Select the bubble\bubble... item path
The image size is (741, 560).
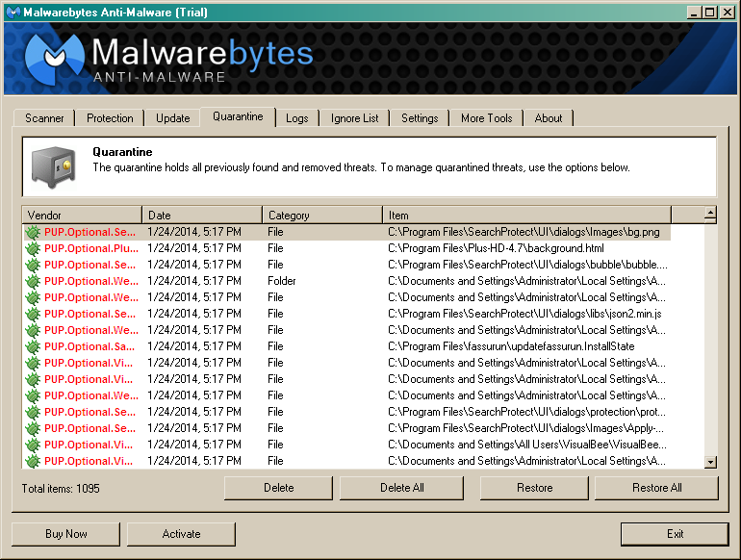(x=527, y=265)
